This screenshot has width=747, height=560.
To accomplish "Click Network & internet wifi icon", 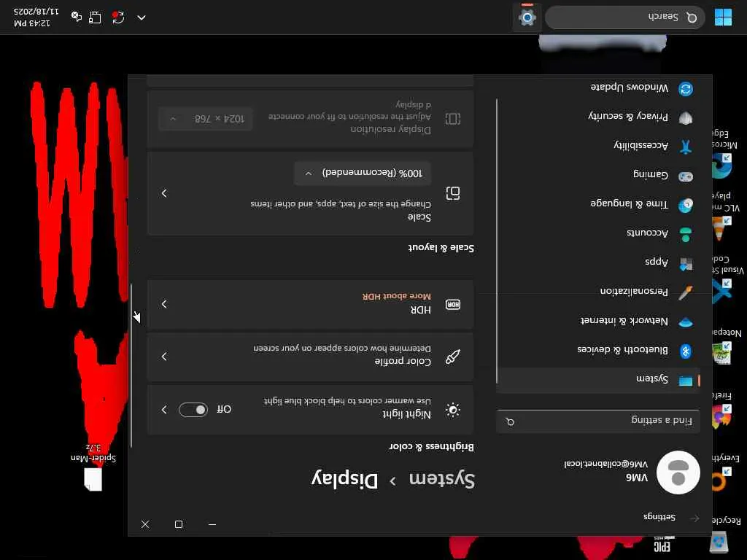I will [x=686, y=322].
